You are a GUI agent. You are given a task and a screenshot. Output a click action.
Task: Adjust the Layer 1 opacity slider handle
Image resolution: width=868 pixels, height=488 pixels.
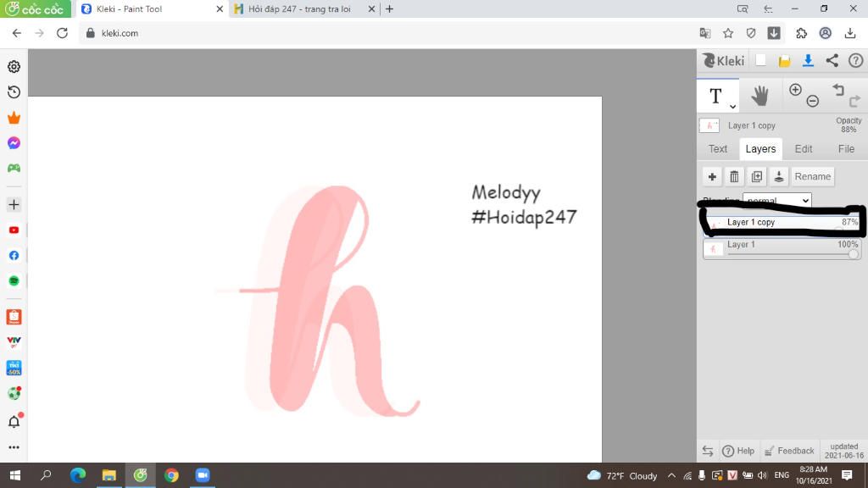853,254
